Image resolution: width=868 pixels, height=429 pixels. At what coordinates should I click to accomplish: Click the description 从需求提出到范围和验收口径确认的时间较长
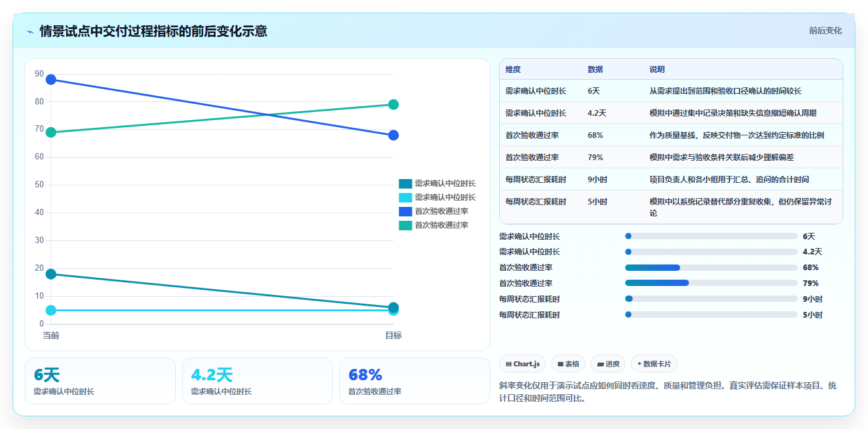tap(725, 91)
